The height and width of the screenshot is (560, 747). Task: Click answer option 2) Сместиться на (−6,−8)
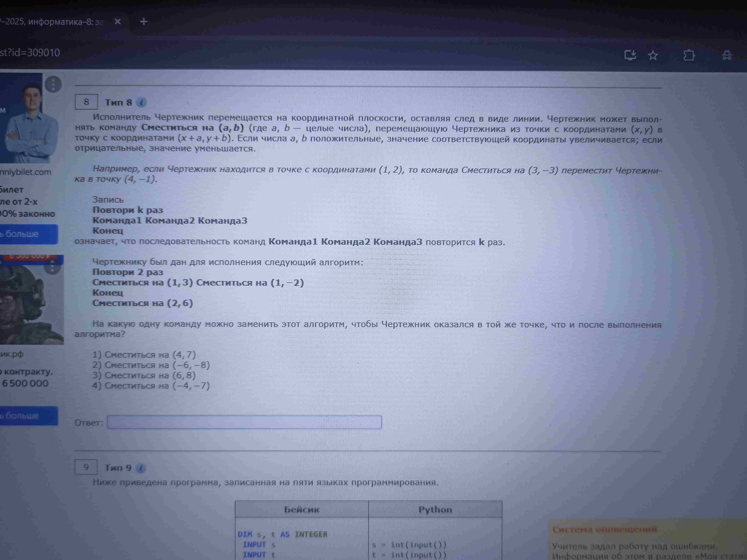[x=151, y=365]
